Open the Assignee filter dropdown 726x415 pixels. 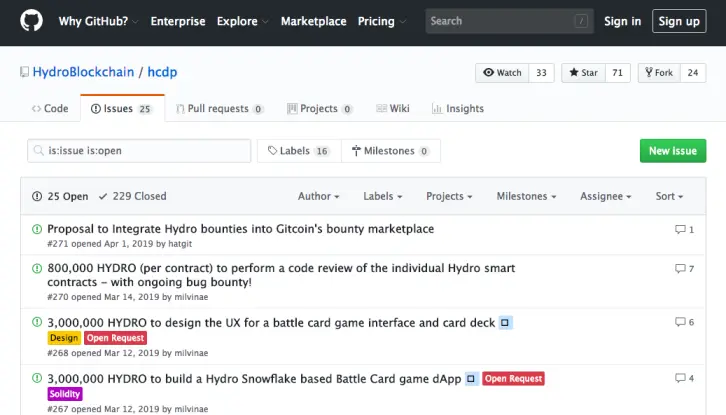606,196
